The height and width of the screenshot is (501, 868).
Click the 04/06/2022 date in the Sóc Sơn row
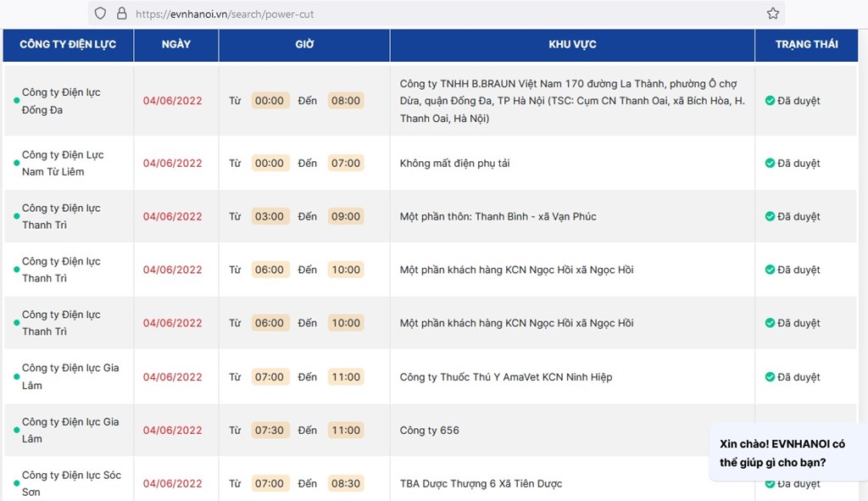(172, 483)
